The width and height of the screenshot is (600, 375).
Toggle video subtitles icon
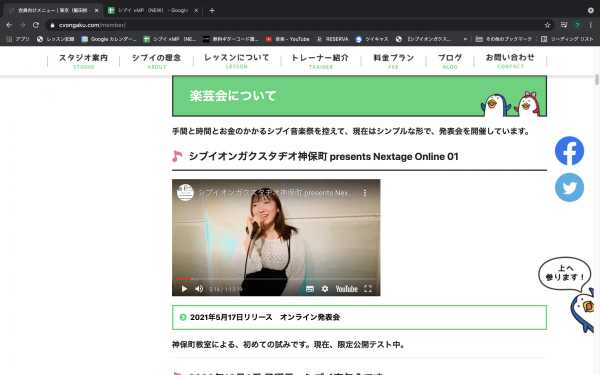pos(310,289)
